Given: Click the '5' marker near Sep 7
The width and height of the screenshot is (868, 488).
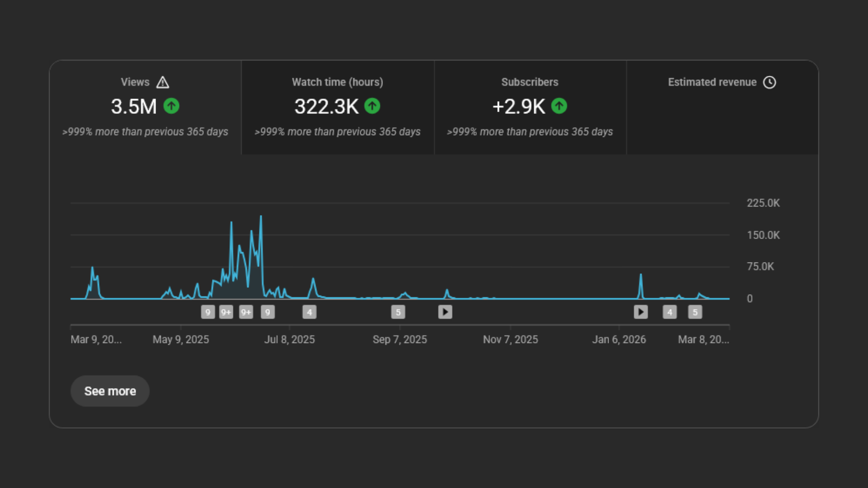Looking at the screenshot, I should pos(398,312).
